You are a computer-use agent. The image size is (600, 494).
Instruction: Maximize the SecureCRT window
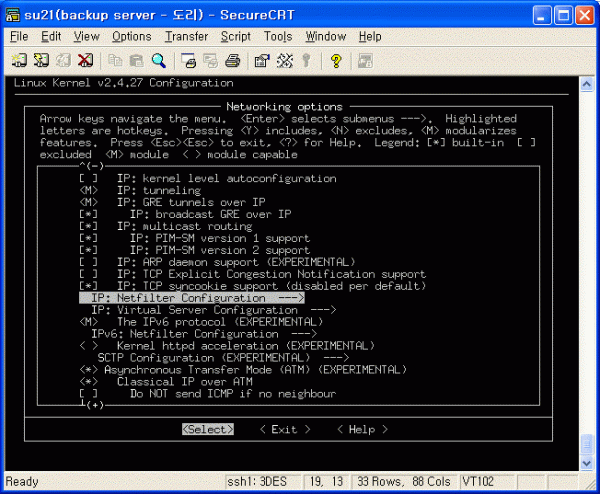[563, 15]
